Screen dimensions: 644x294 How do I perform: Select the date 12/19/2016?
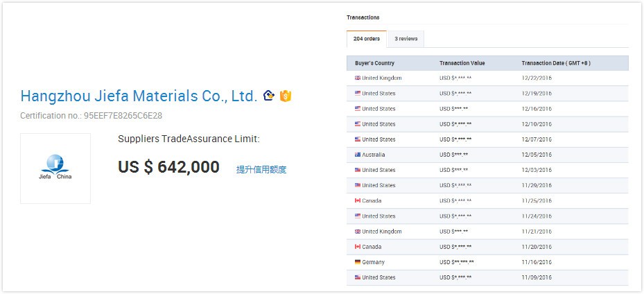[537, 94]
